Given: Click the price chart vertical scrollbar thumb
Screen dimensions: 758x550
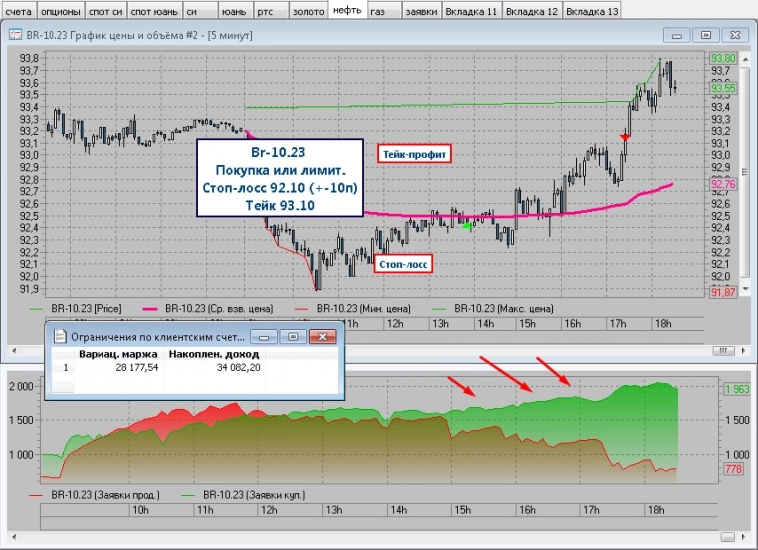Looking at the screenshot, I should 745,172.
